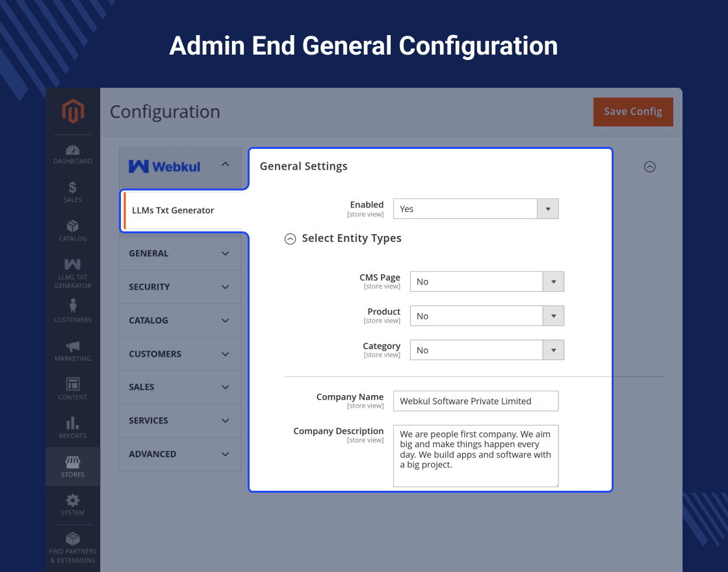This screenshot has width=728, height=572.
Task: Collapse the Webkul tab group
Action: 225,165
